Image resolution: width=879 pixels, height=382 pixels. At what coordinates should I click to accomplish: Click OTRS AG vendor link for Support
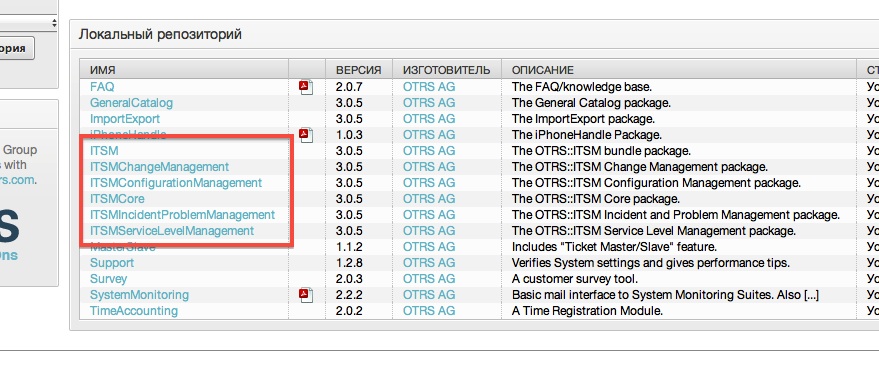429,263
